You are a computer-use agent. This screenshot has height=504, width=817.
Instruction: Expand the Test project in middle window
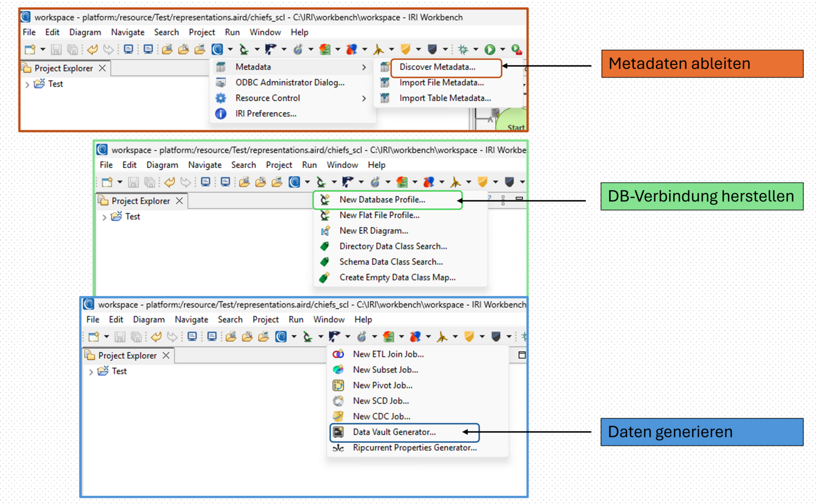[104, 217]
